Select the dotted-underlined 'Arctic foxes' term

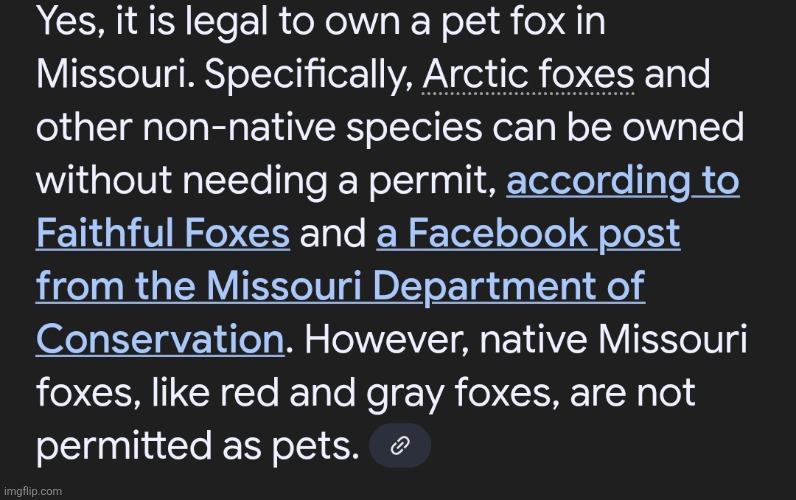(528, 75)
